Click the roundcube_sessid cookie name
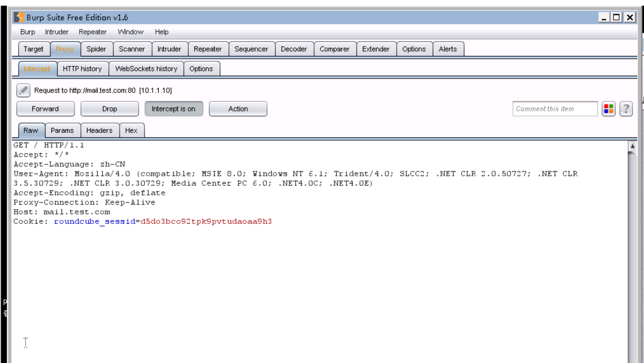Viewport: 644px width, 363px height. click(94, 222)
